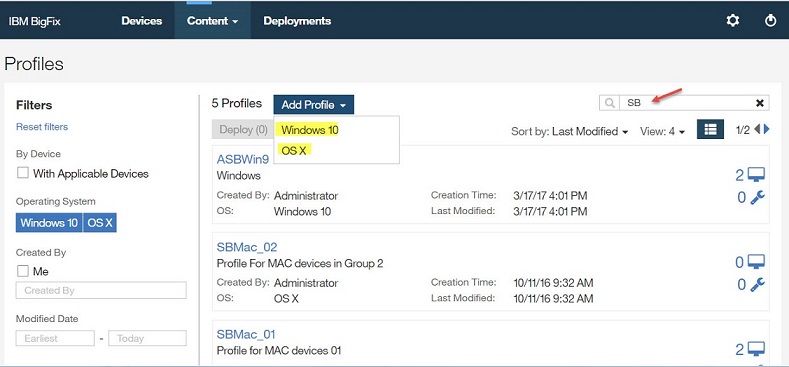789x367 pixels.
Task: Click Creation Time 10/11/16 9:32 AM value
Action: pyautogui.click(x=553, y=282)
